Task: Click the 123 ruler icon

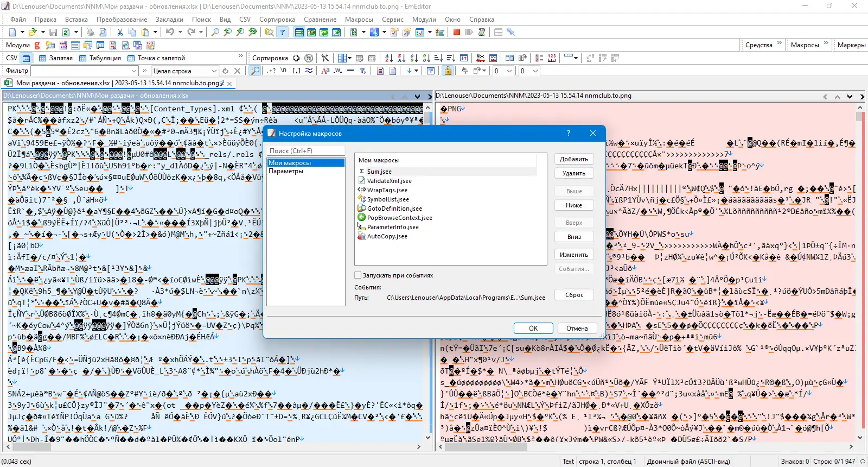Action: 552,58
